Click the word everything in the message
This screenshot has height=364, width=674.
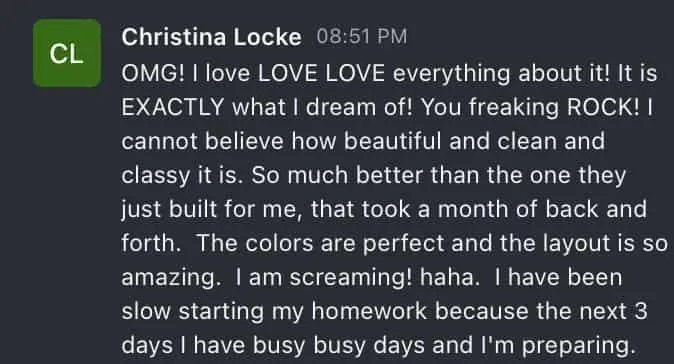[451, 74]
